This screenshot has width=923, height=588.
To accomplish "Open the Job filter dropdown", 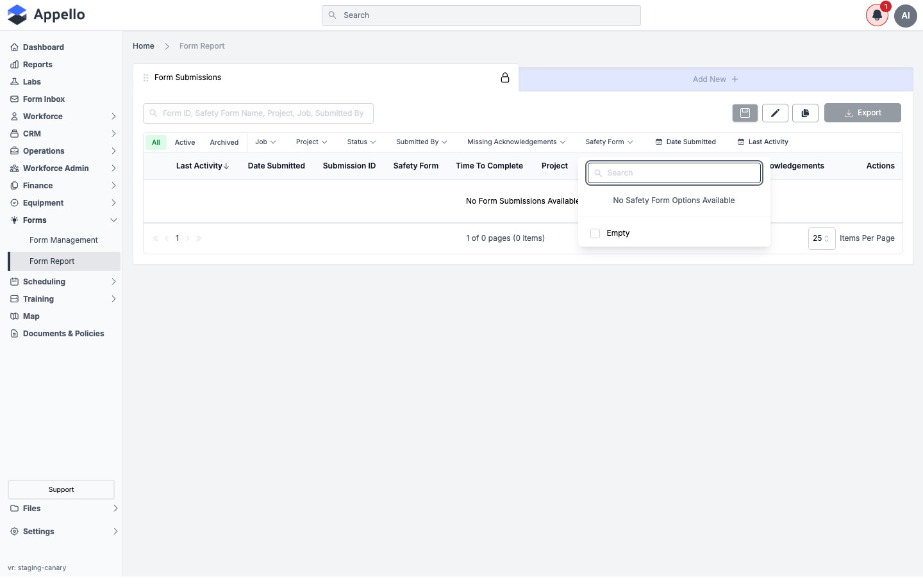I will coord(265,142).
